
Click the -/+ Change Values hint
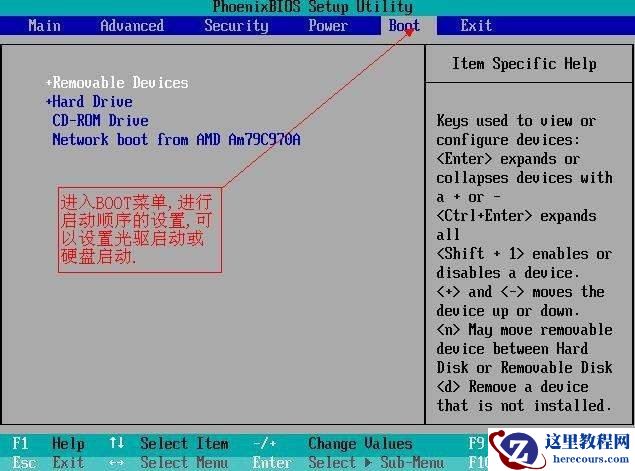point(333,444)
